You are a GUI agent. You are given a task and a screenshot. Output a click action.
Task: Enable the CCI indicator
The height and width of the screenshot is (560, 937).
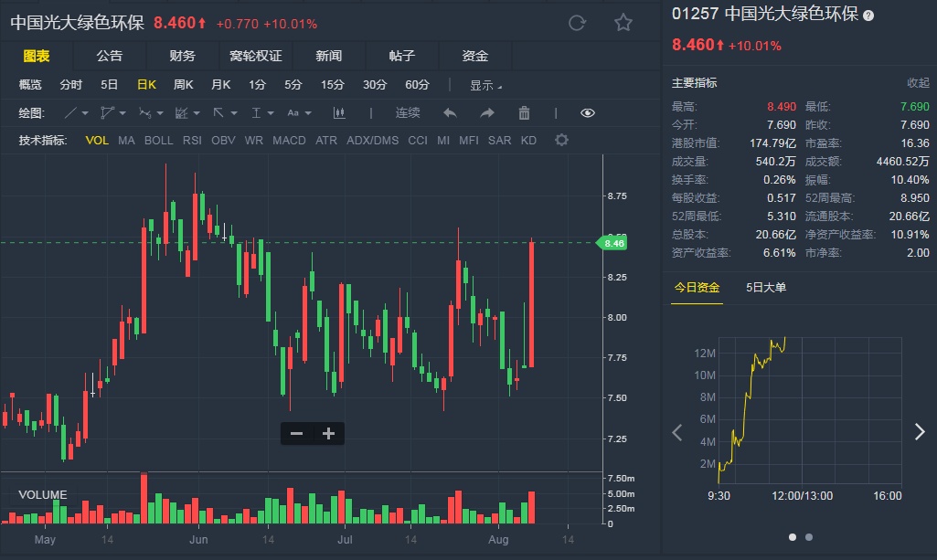point(418,141)
